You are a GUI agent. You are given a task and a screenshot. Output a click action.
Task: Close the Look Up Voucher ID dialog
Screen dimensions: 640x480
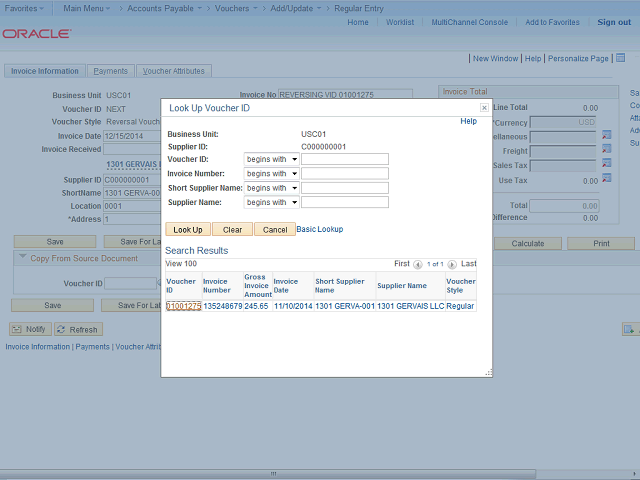[x=484, y=107]
